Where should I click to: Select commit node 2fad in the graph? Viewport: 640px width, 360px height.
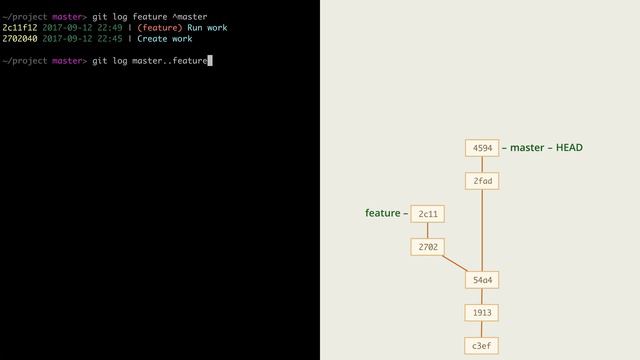(x=482, y=181)
